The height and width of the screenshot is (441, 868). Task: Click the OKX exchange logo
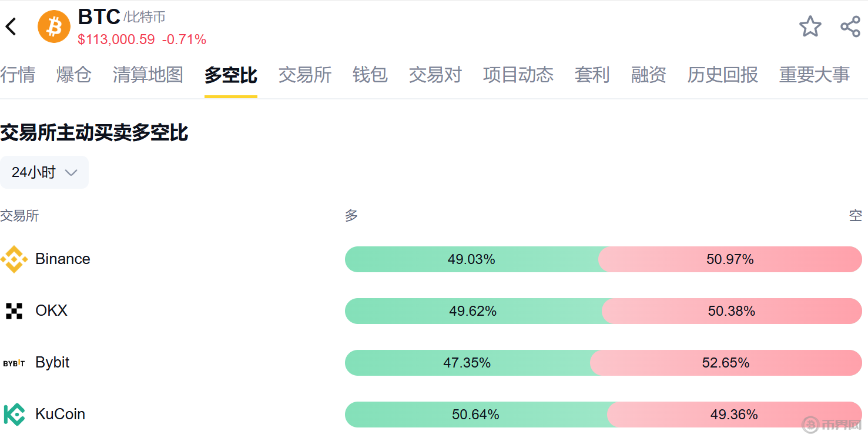[x=14, y=311]
